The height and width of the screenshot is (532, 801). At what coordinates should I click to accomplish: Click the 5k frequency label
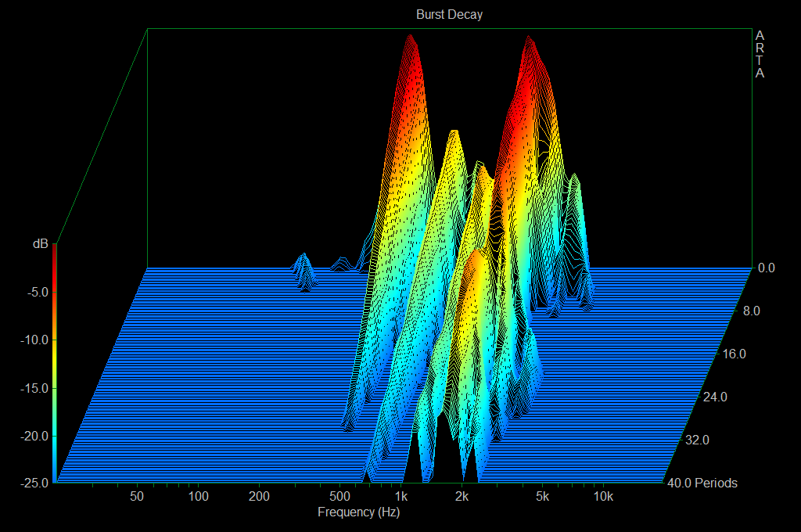pyautogui.click(x=543, y=496)
